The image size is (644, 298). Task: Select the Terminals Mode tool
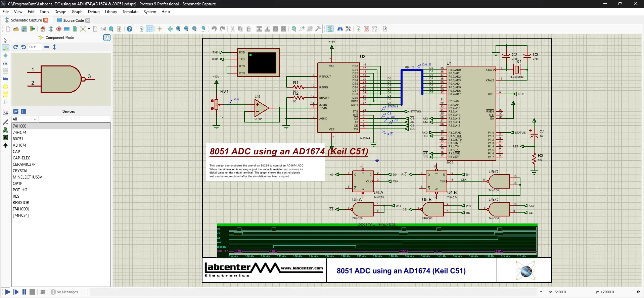pos(5,95)
